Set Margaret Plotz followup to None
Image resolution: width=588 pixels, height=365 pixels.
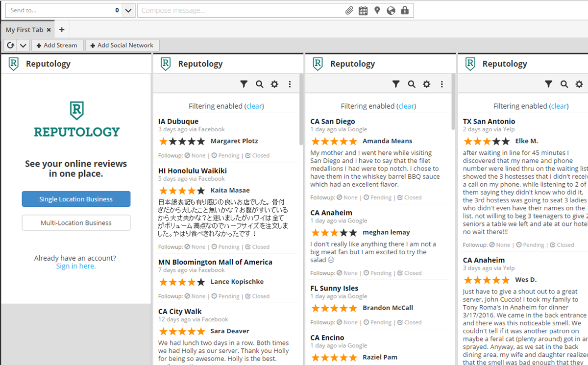coord(195,155)
